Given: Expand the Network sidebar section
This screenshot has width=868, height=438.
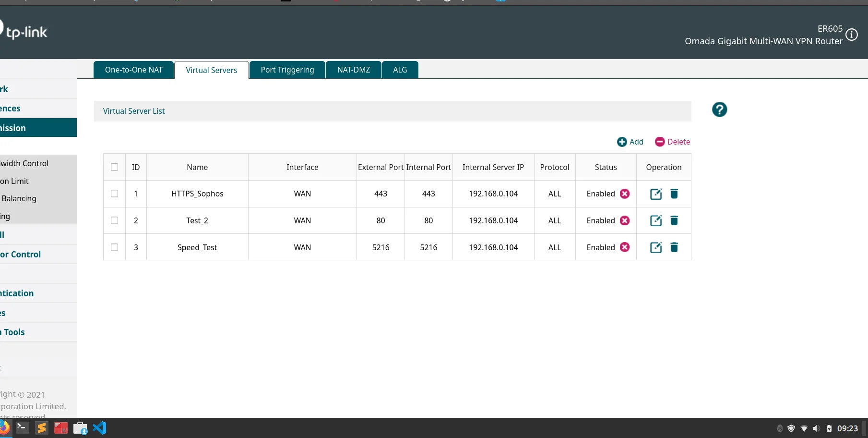Looking at the screenshot, I should (38, 89).
